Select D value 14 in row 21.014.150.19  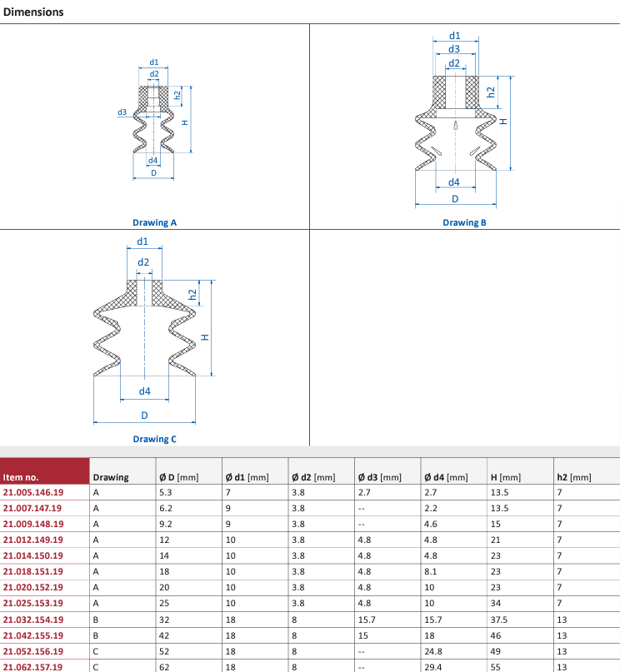coord(164,556)
